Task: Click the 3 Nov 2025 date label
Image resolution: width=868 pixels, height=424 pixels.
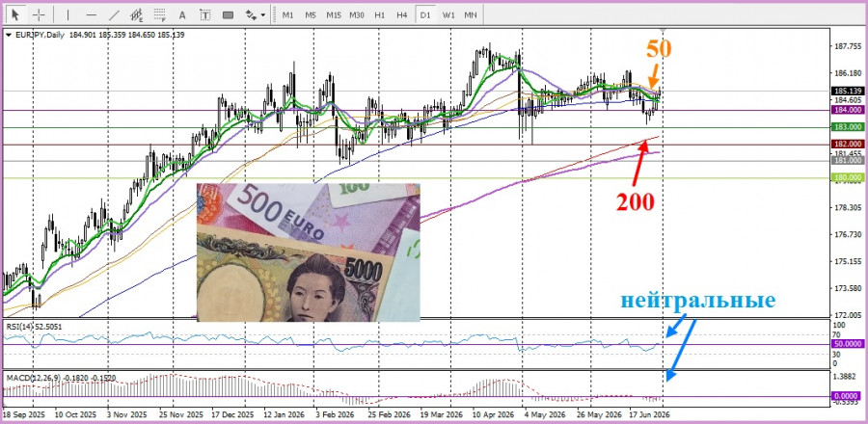Action: click(126, 413)
